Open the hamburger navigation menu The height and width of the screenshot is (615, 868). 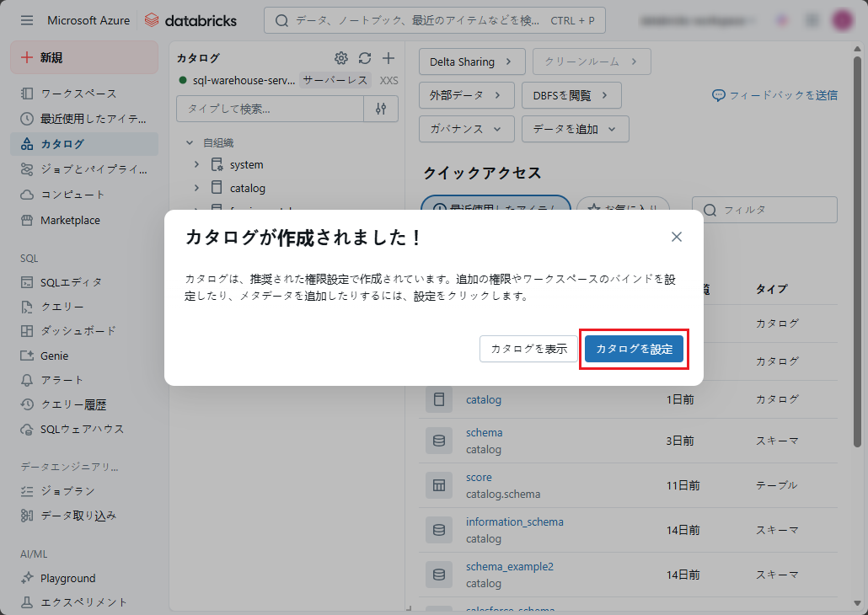point(27,20)
